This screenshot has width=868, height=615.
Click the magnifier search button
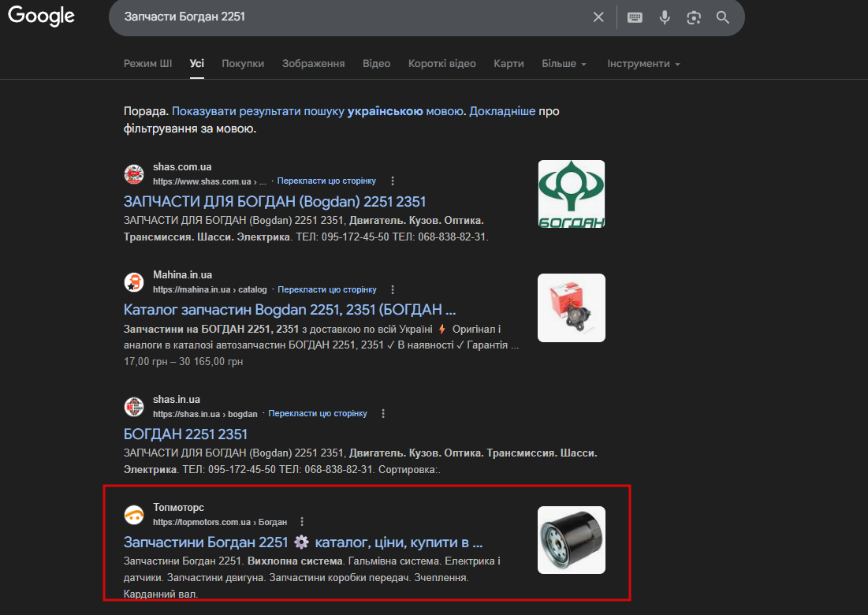(x=722, y=17)
